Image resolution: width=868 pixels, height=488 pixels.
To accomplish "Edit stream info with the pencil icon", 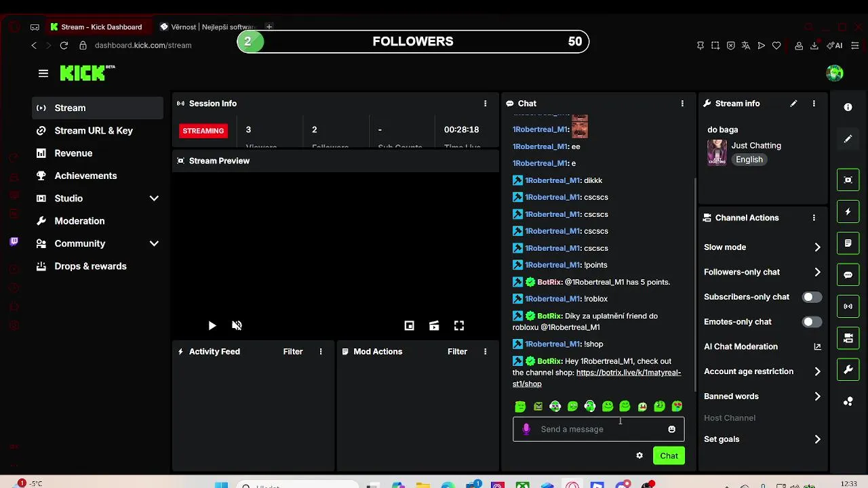I will (793, 104).
